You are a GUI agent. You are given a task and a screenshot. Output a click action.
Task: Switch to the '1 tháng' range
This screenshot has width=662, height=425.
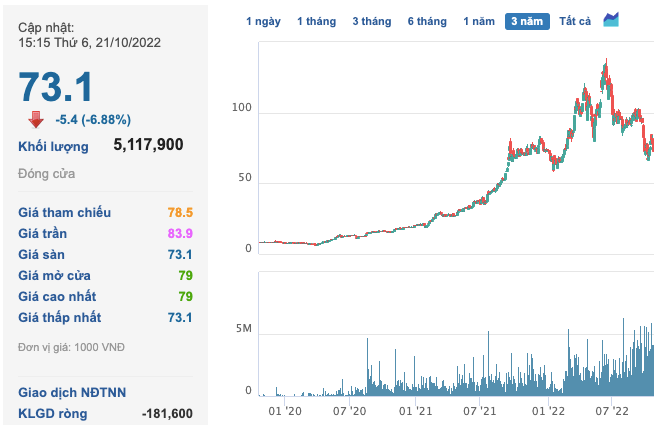tap(315, 21)
